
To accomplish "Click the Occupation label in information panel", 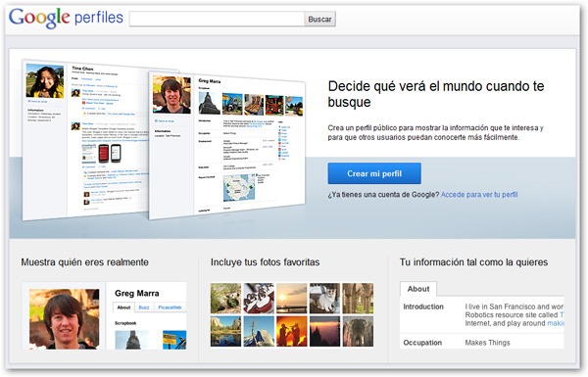I will (x=422, y=343).
